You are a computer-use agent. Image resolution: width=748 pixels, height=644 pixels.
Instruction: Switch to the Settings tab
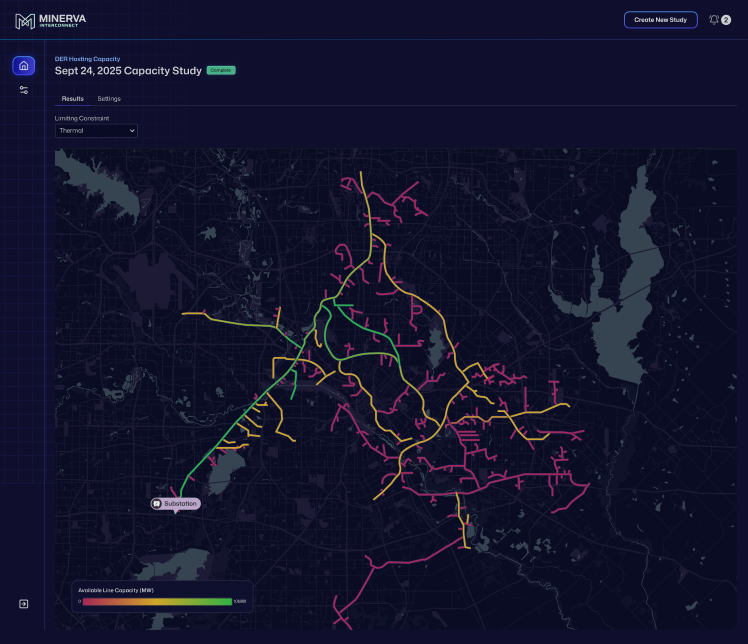(x=109, y=99)
